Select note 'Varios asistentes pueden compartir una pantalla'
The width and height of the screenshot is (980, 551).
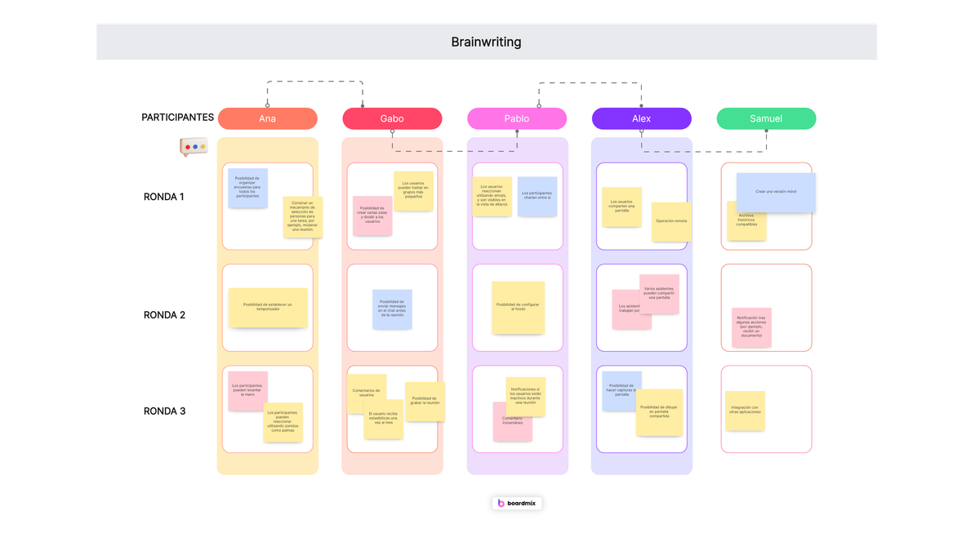click(659, 294)
